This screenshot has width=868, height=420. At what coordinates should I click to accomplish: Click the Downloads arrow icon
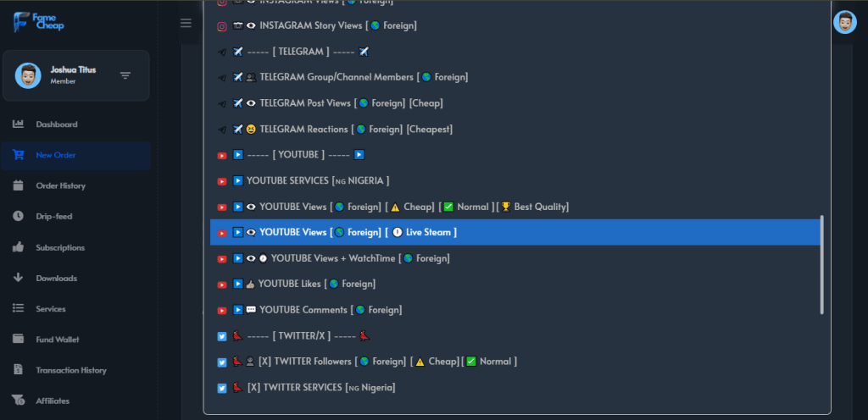(x=19, y=278)
